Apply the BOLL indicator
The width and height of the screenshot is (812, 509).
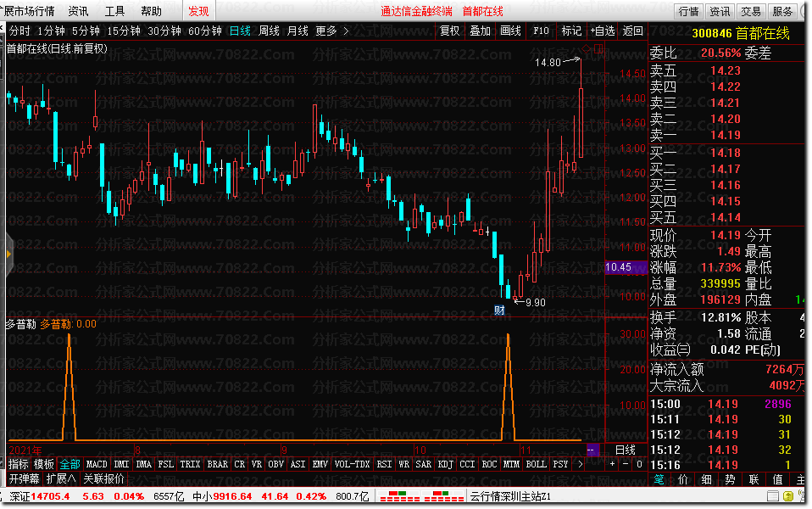[x=536, y=464]
